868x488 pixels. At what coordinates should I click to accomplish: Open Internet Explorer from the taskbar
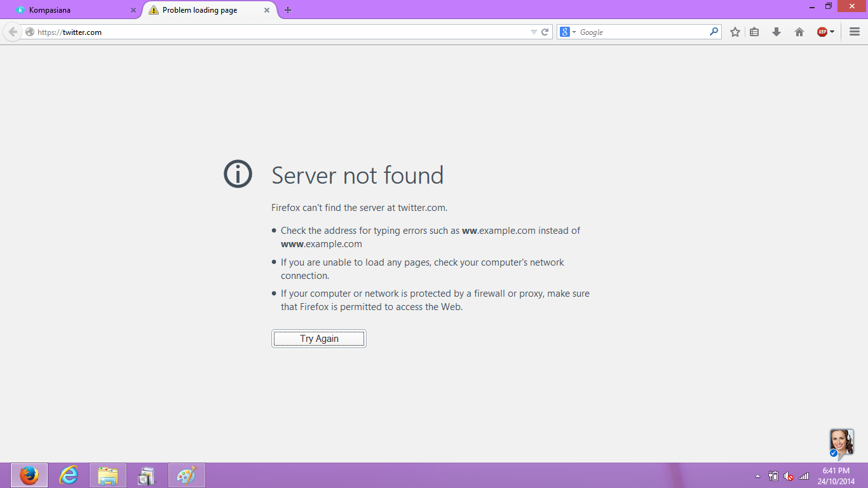[69, 475]
